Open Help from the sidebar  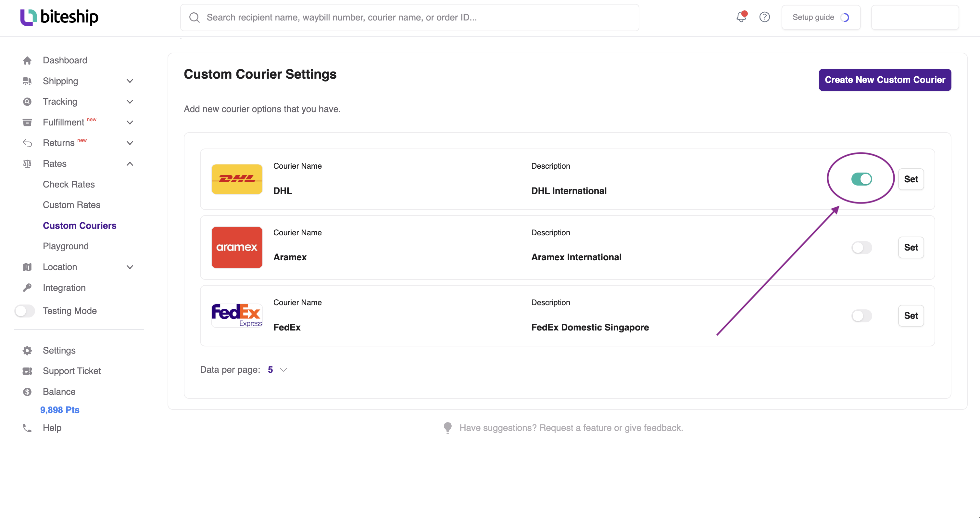coord(52,428)
